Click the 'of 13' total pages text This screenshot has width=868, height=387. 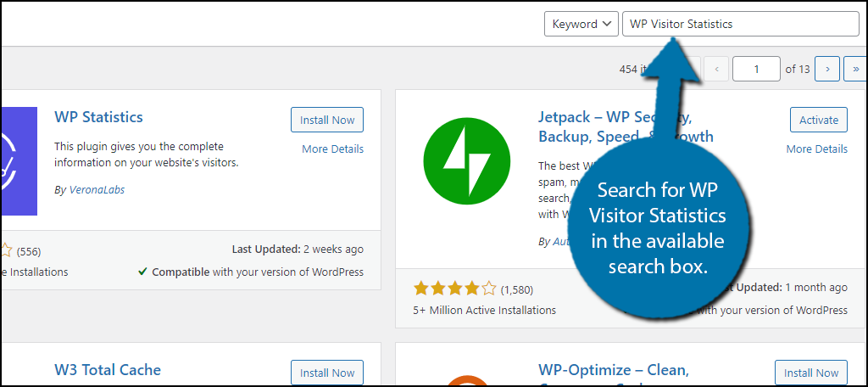(x=798, y=70)
